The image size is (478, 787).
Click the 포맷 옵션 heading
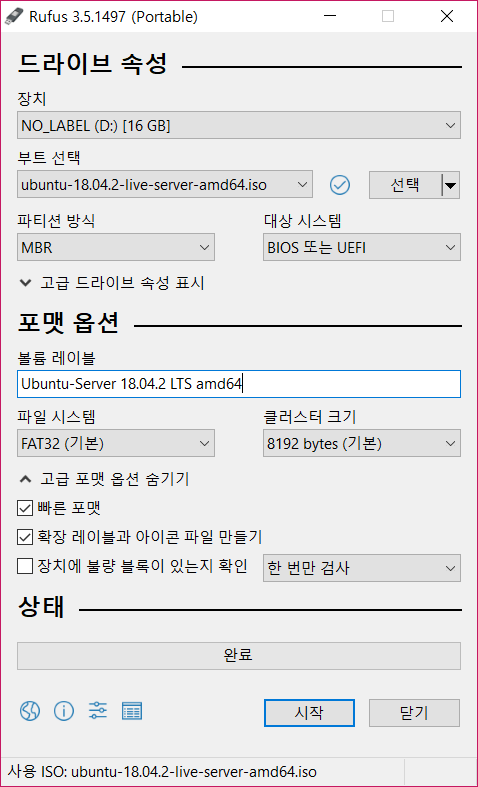68,324
